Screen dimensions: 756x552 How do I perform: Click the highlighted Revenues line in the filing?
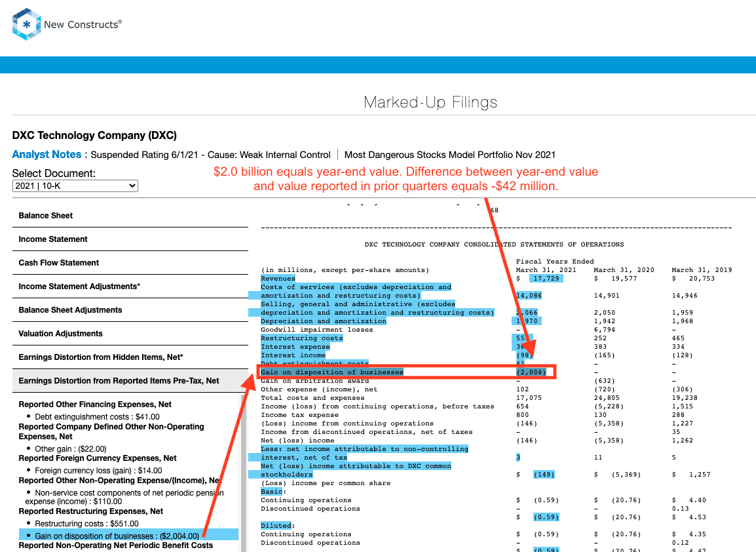point(278,279)
